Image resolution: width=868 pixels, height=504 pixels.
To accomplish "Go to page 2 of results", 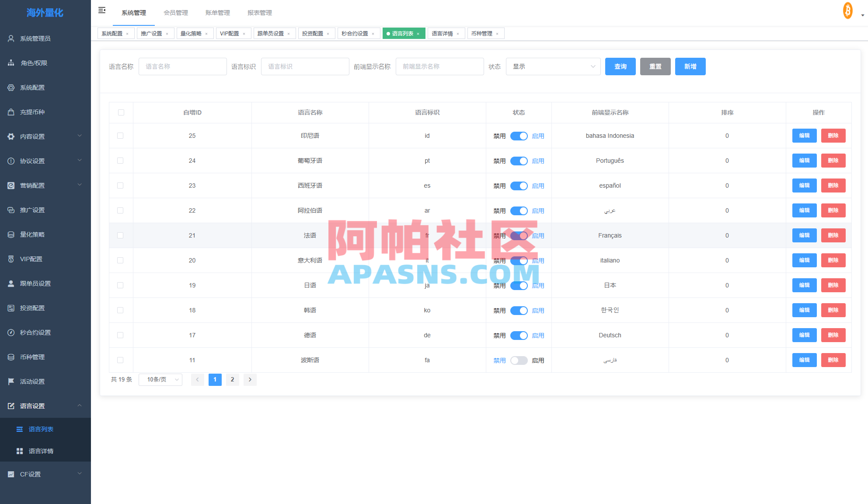I will coord(232,379).
